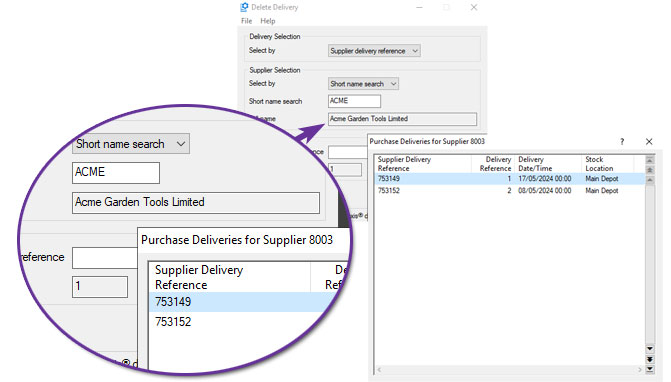Image resolution: width=671 pixels, height=382 pixels.
Task: Click Main Depot in the 753149 row
Action: tap(602, 179)
